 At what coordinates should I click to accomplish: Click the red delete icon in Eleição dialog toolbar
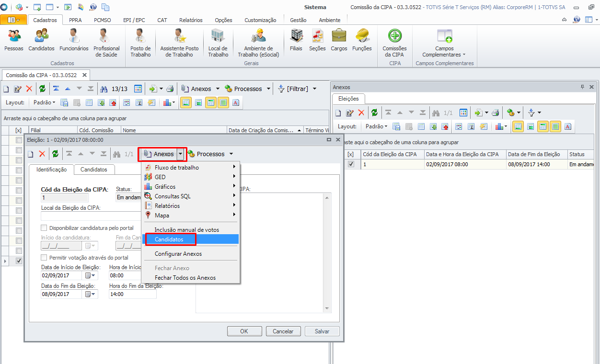pos(42,154)
